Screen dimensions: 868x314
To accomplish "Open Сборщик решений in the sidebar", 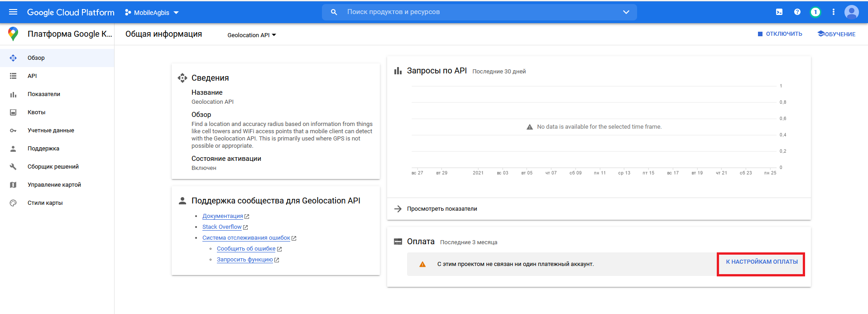I will coord(57,167).
